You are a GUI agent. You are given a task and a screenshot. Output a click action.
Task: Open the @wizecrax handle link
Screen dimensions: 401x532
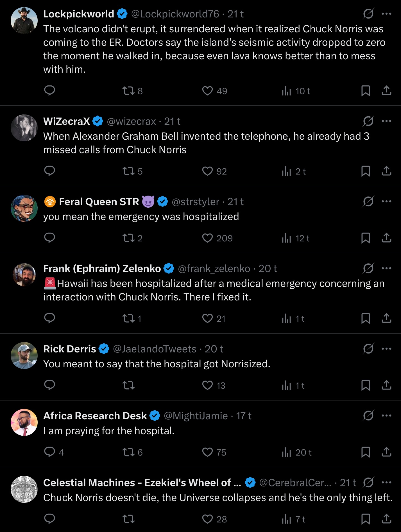131,121
